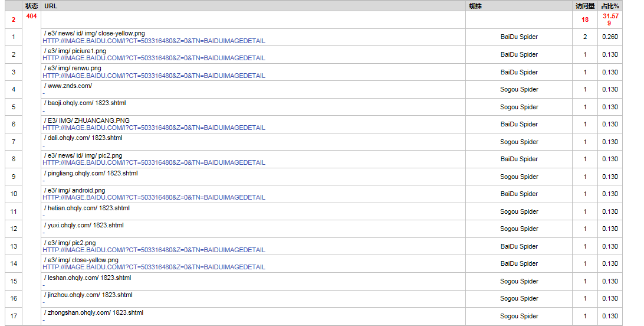Select BaiDu Spider in the android.png row
Viewport: 644px width, 326px height.
click(x=519, y=194)
